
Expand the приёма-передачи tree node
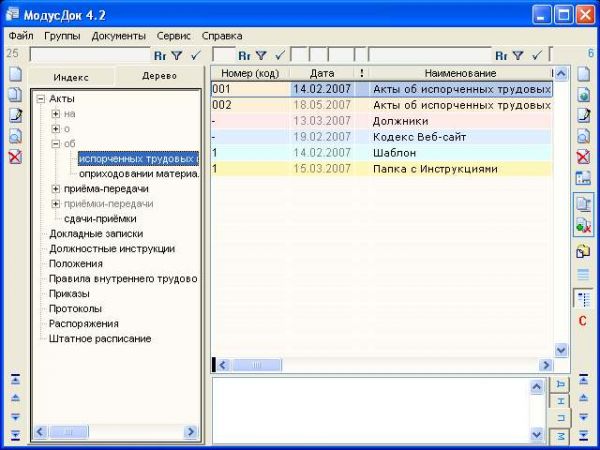tap(56, 189)
